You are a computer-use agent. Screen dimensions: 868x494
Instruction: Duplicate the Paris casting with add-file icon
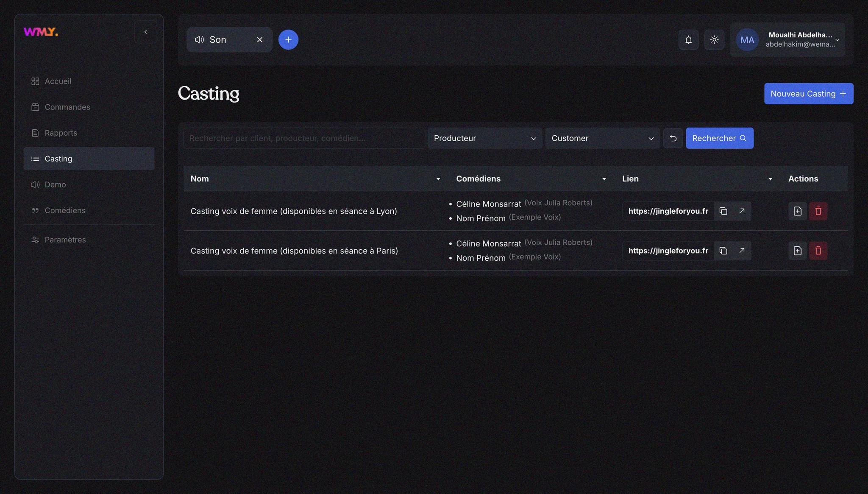(x=797, y=251)
